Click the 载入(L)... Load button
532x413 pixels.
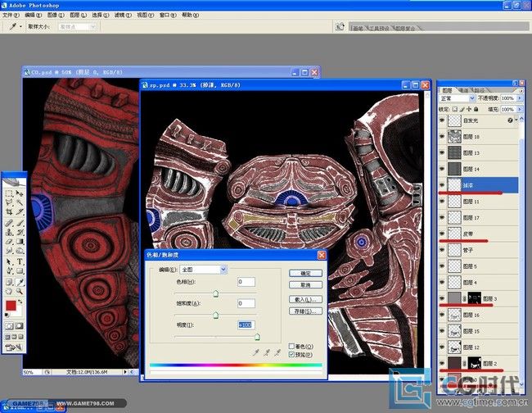[x=305, y=300]
